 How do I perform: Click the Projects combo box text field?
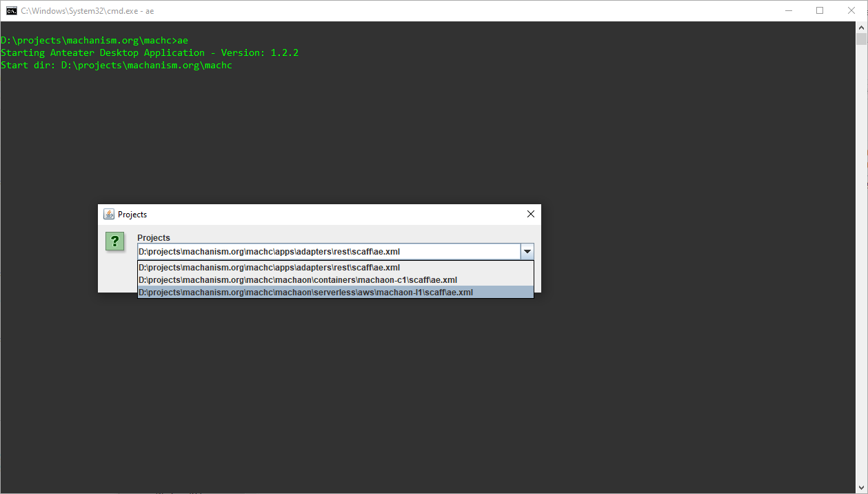click(328, 252)
